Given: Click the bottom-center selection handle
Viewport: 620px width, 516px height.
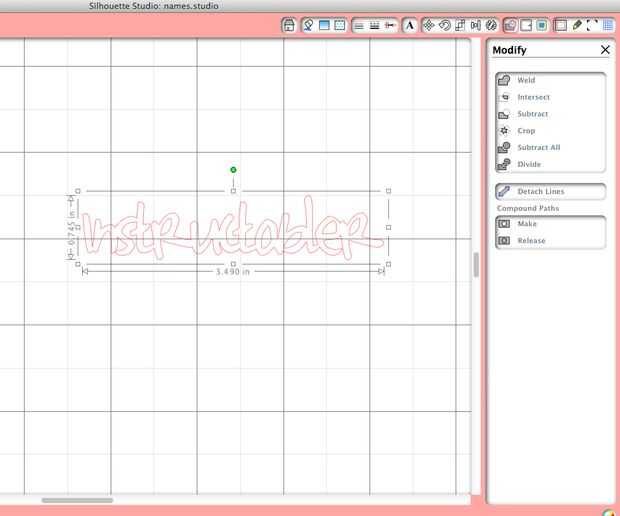Looking at the screenshot, I should click(233, 264).
